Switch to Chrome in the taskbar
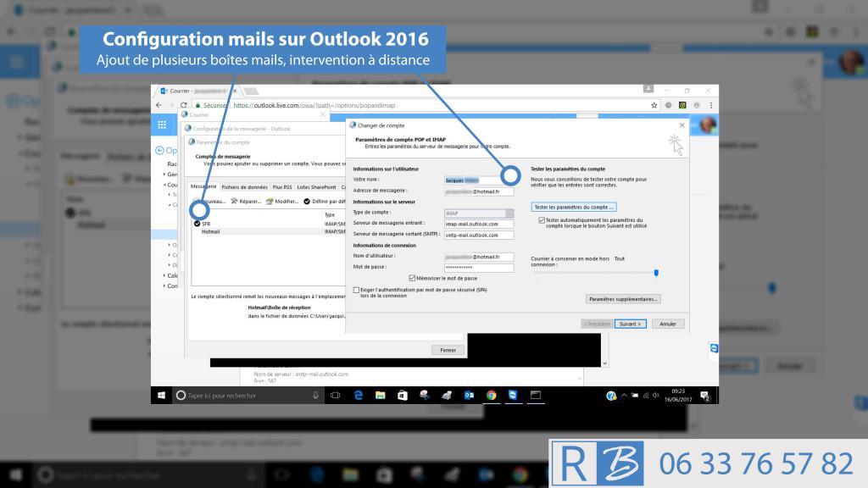 point(491,395)
